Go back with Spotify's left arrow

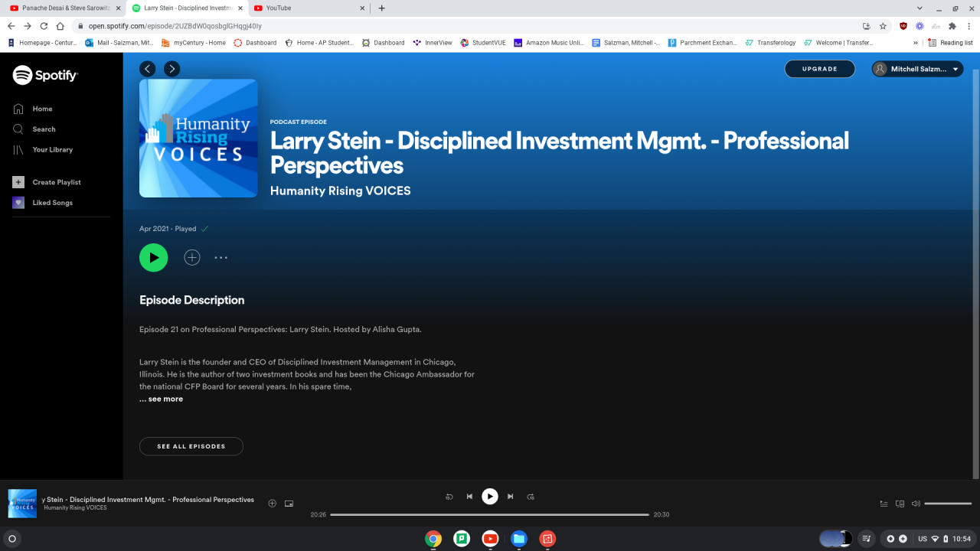[148, 69]
